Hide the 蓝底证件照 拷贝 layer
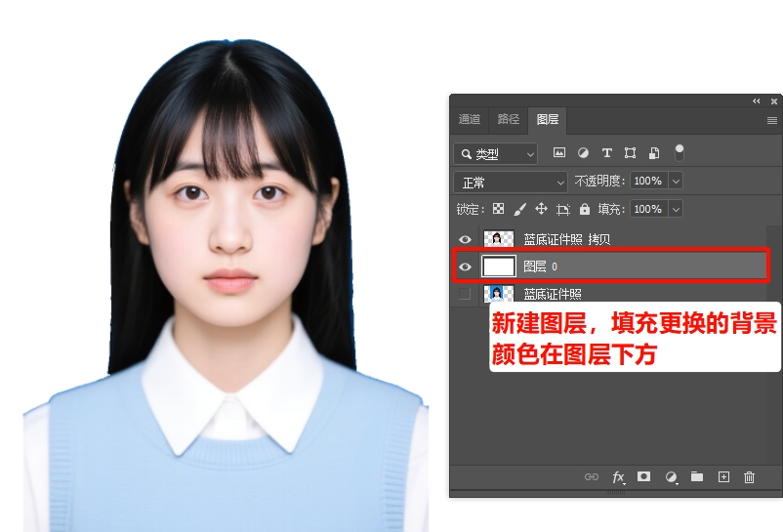 [465, 239]
